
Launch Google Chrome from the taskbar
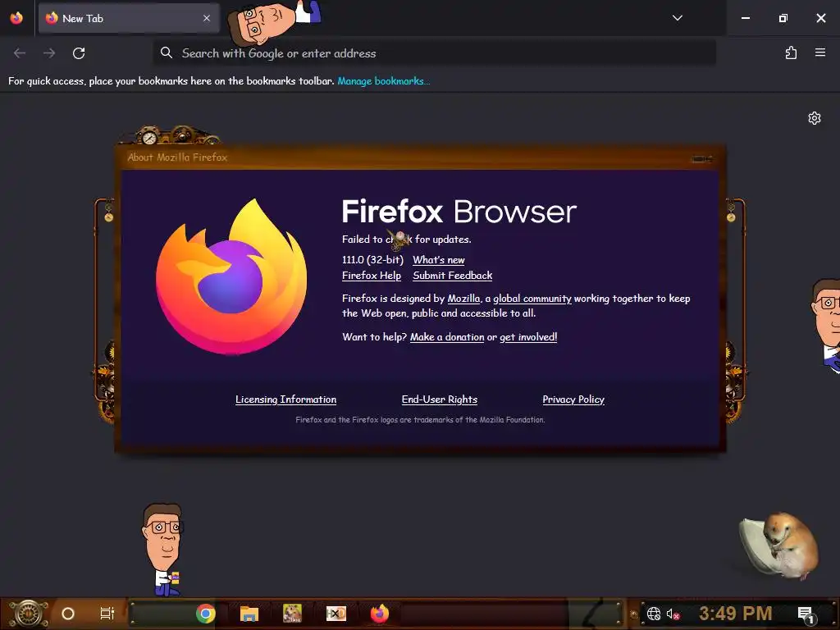pos(206,614)
